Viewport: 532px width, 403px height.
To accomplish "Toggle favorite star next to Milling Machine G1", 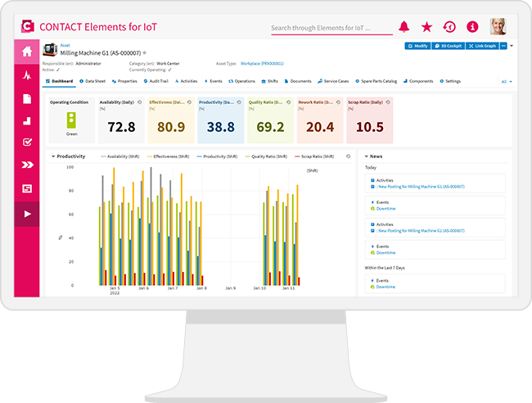I will [145, 52].
